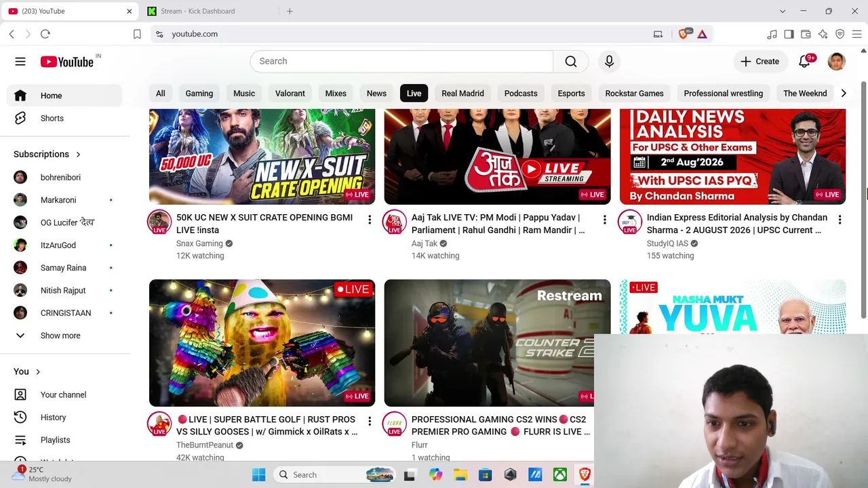Screen dimensions: 868x488
Task: Open the Brave main menu
Action: (x=856, y=34)
